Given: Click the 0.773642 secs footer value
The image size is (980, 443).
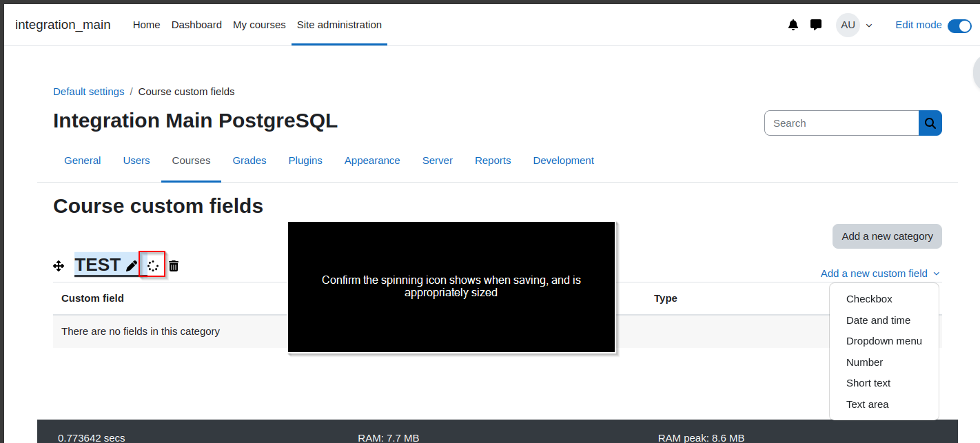Looking at the screenshot, I should 92,437.
